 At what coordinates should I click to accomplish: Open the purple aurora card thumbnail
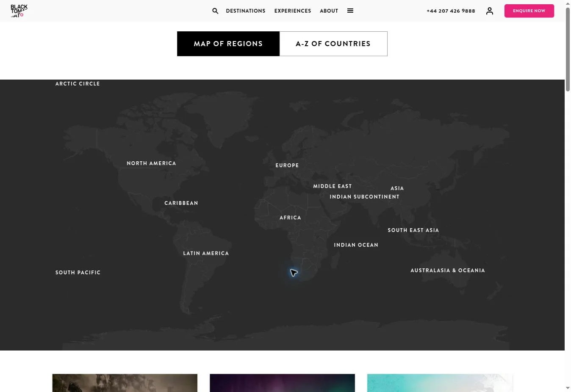pos(282,383)
